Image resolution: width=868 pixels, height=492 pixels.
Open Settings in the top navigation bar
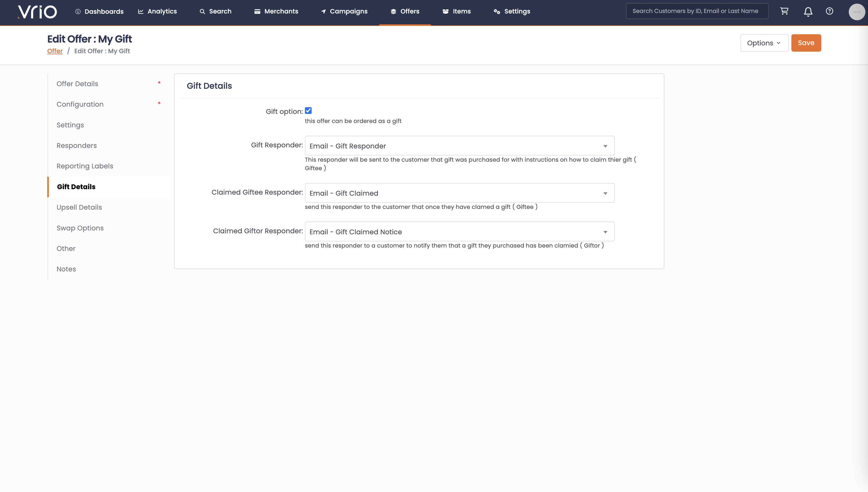512,11
